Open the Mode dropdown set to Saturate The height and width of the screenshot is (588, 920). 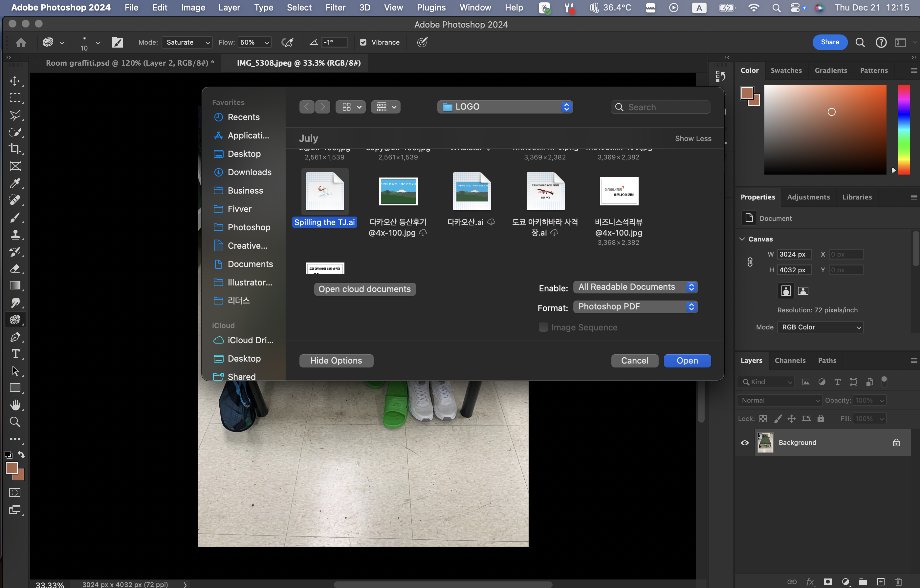[187, 42]
